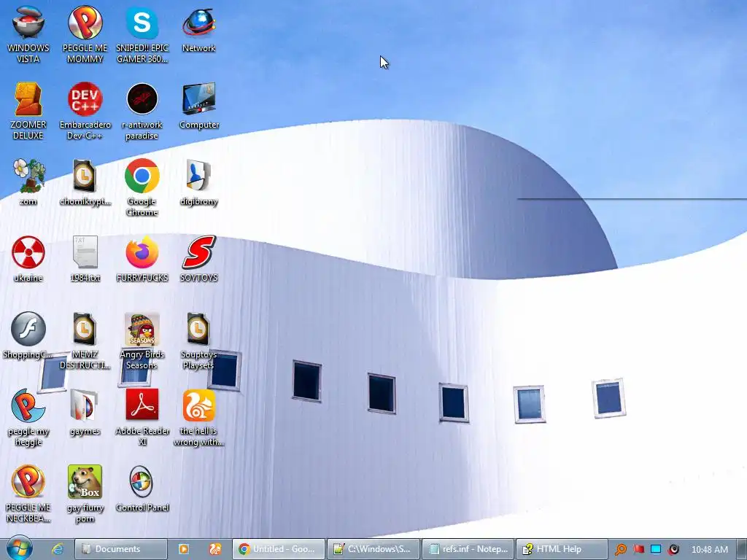
Task: Click the digibrony icon
Action: [x=198, y=182]
